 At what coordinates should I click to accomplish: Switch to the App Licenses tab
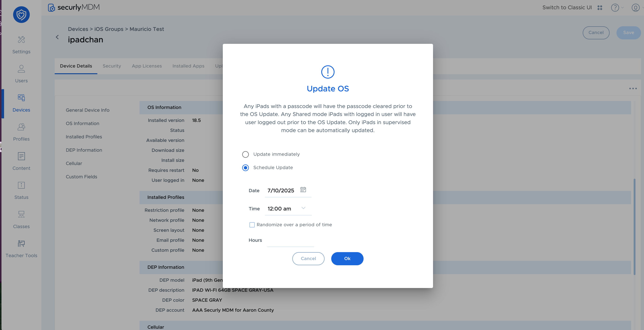[147, 66]
